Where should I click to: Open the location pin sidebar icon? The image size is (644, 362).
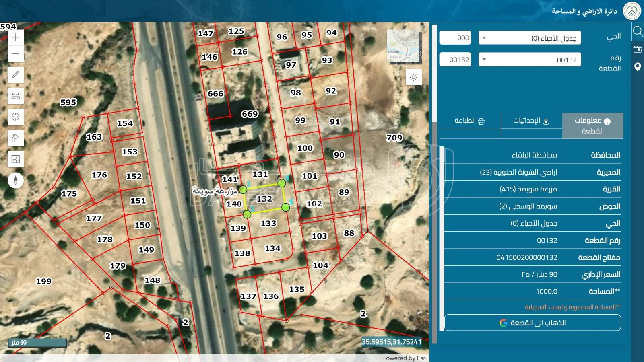coord(638,67)
